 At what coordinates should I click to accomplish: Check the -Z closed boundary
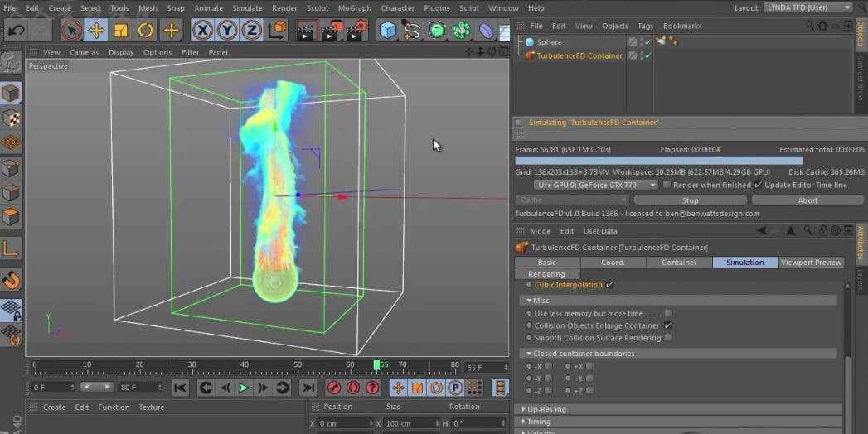[548, 390]
